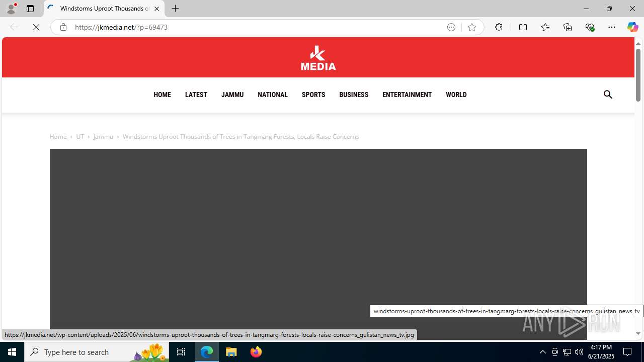
Task: Open the Extensions puzzle icon
Action: click(499, 27)
